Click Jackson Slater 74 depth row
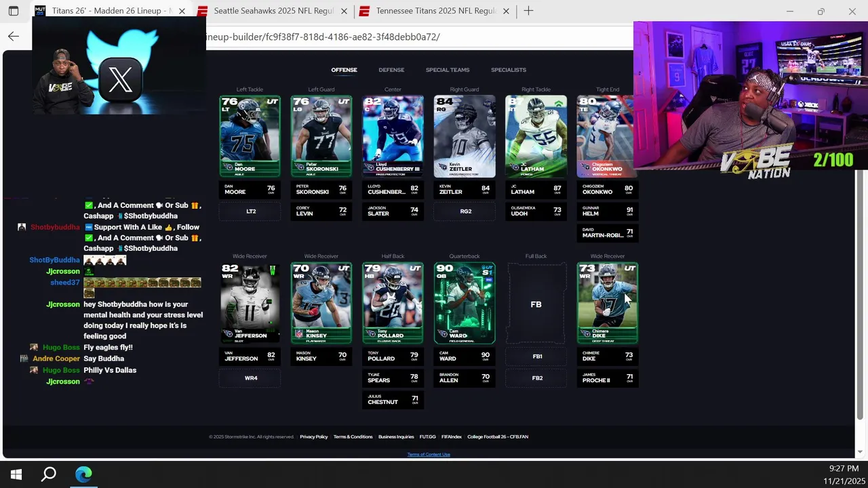This screenshot has width=868, height=488. 393,211
